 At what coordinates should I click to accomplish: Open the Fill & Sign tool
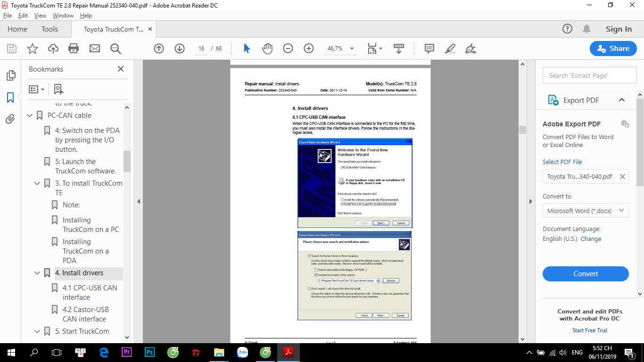(470, 49)
